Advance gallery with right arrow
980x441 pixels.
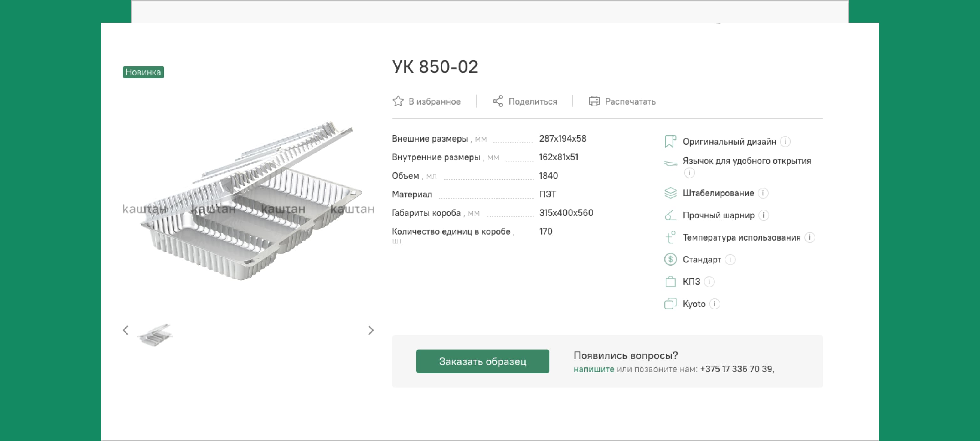click(371, 330)
